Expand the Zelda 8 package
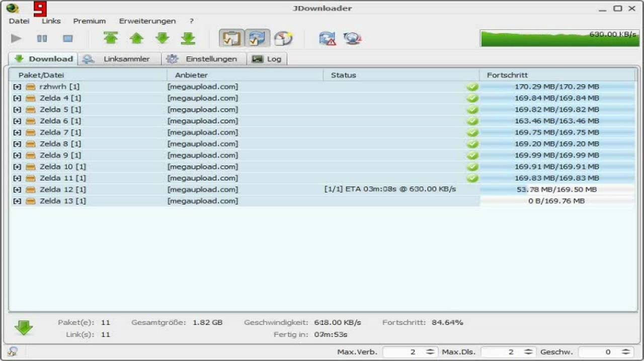Image resolution: width=644 pixels, height=361 pixels. coord(17,144)
